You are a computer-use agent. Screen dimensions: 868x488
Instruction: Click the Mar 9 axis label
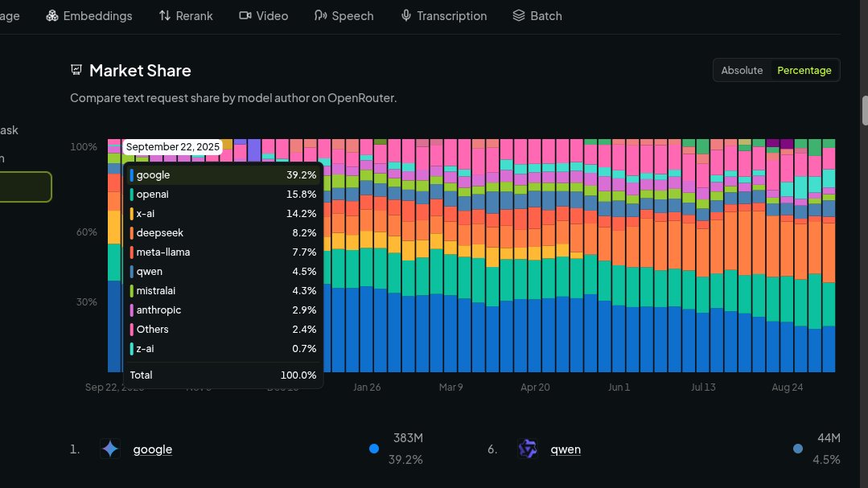(x=451, y=388)
